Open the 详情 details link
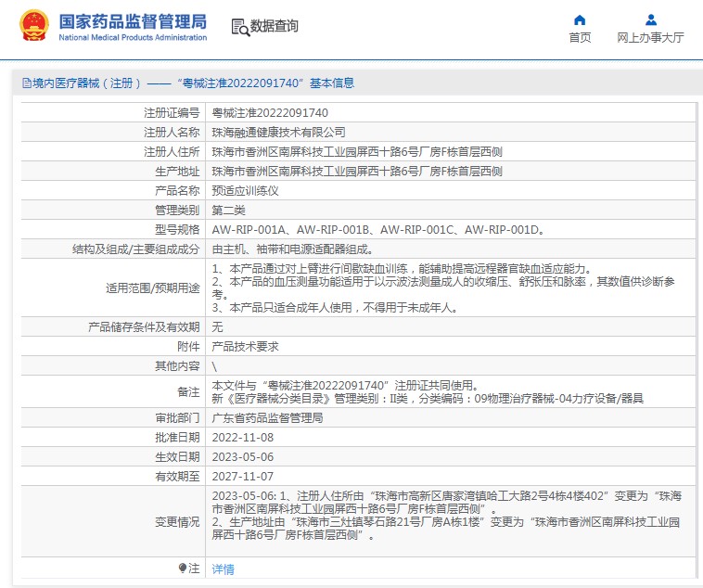The width and height of the screenshot is (703, 588). coord(223,569)
